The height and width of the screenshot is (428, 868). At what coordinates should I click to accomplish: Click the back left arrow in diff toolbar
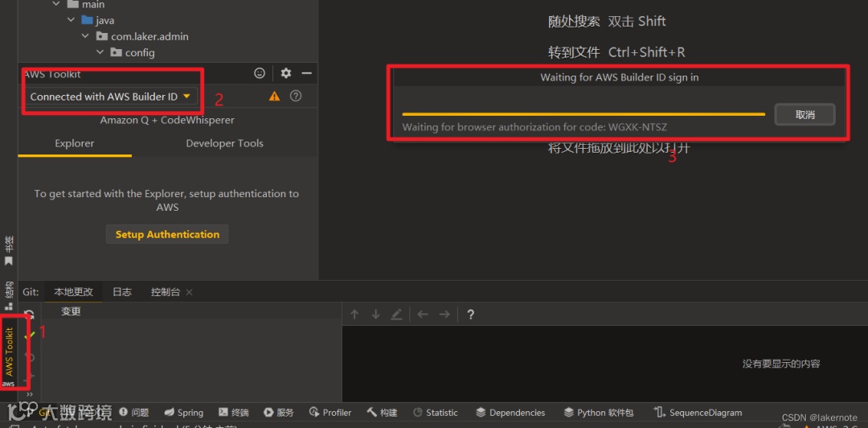coord(423,315)
